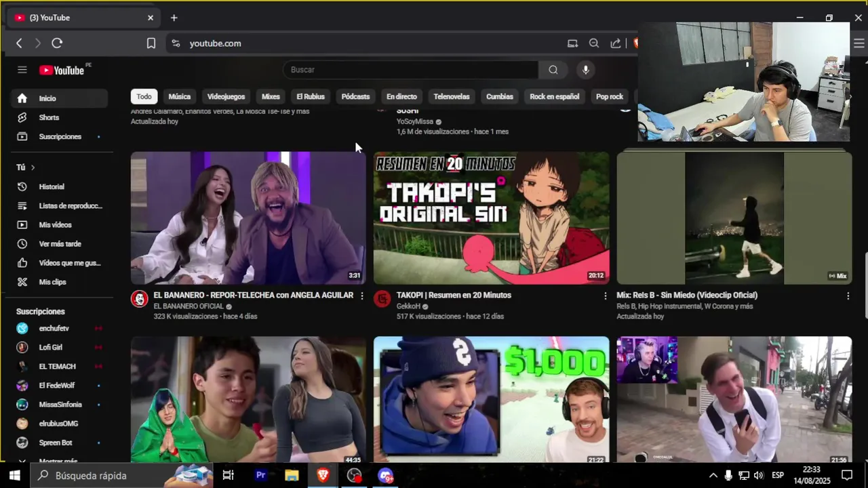Open Listas de reproducción in sidebar
This screenshot has width=868, height=488.
click(x=59, y=205)
